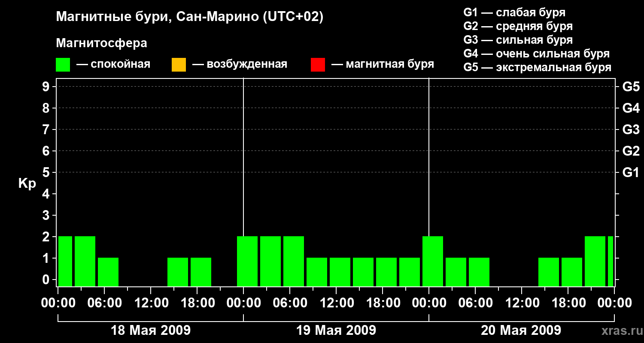Click the right-axis 'G3' level label
Image resolution: width=644 pixels, height=343 pixels.
(x=631, y=129)
